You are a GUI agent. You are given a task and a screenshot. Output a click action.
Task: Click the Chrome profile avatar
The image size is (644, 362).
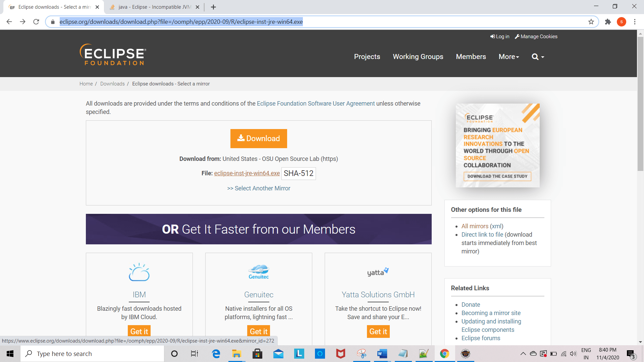(x=622, y=21)
